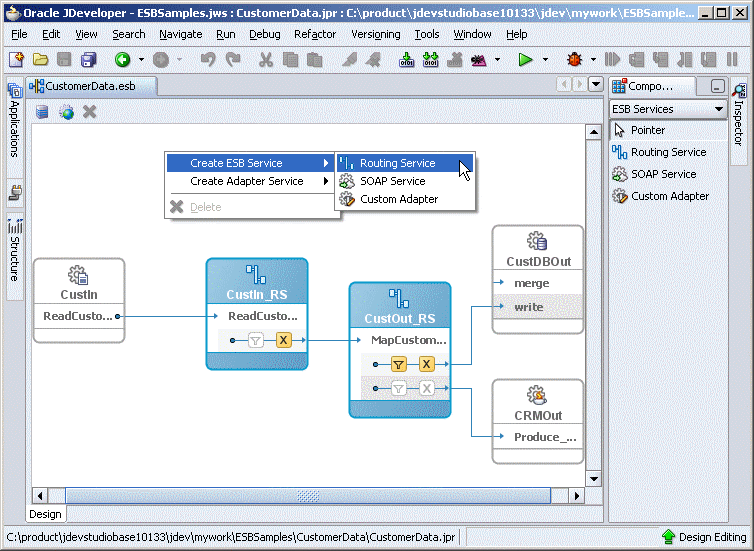
Task: Open the Tools menu
Action: [427, 35]
